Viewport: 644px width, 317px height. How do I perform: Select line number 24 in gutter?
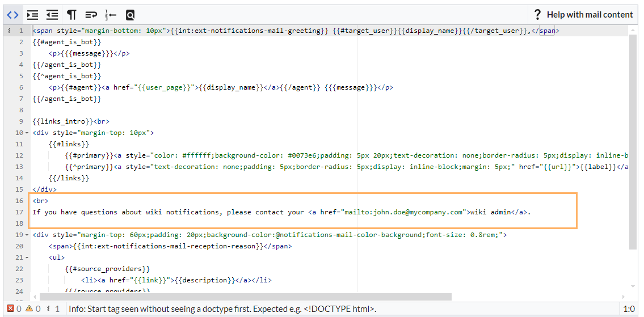[x=19, y=291]
